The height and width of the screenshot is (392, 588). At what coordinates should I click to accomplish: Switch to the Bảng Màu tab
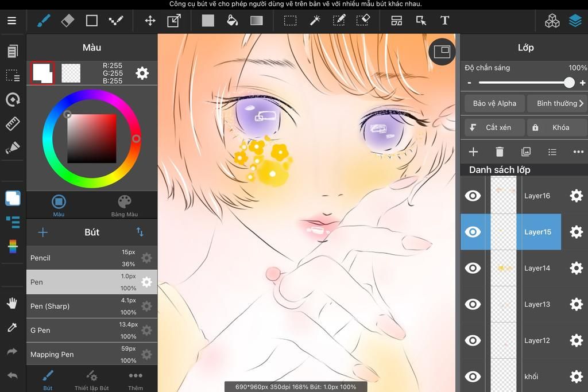click(125, 205)
